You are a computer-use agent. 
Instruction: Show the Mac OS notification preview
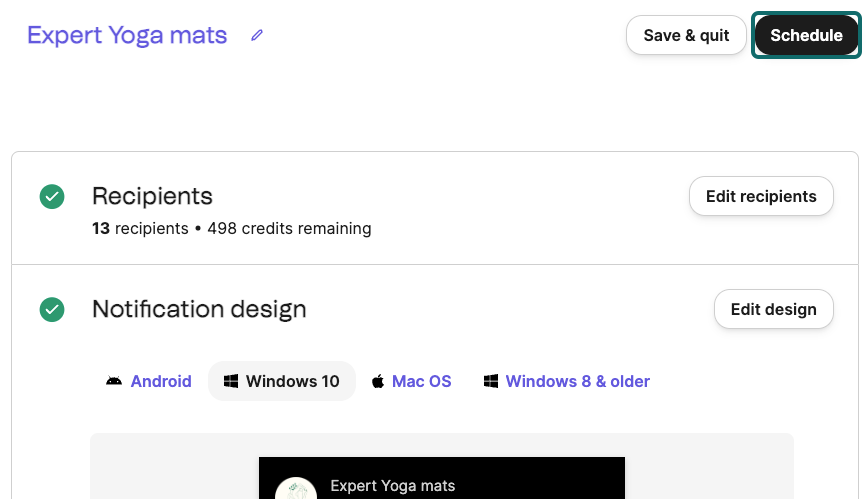421,381
